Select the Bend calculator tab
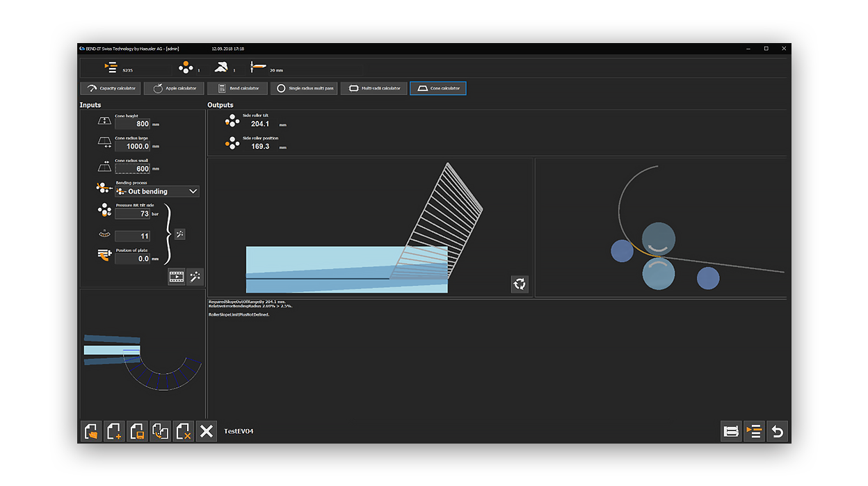This screenshot has width=868, height=486. (237, 88)
